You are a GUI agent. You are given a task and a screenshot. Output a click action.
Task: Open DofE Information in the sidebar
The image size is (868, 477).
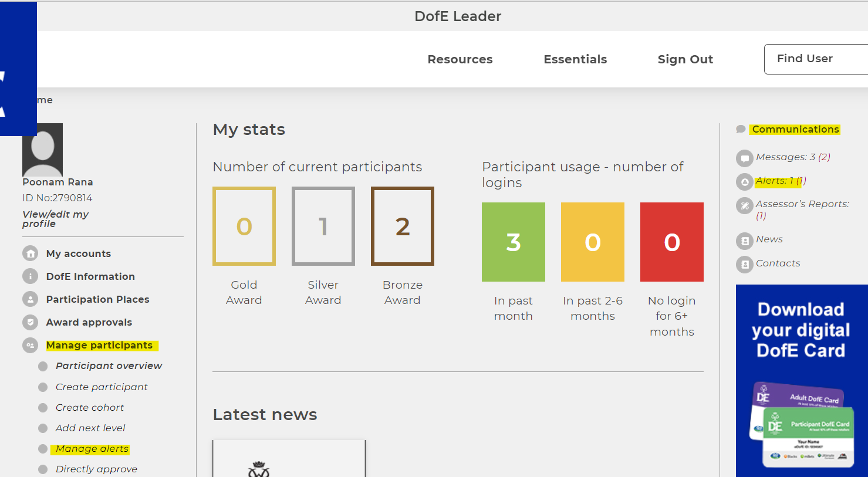coord(90,276)
